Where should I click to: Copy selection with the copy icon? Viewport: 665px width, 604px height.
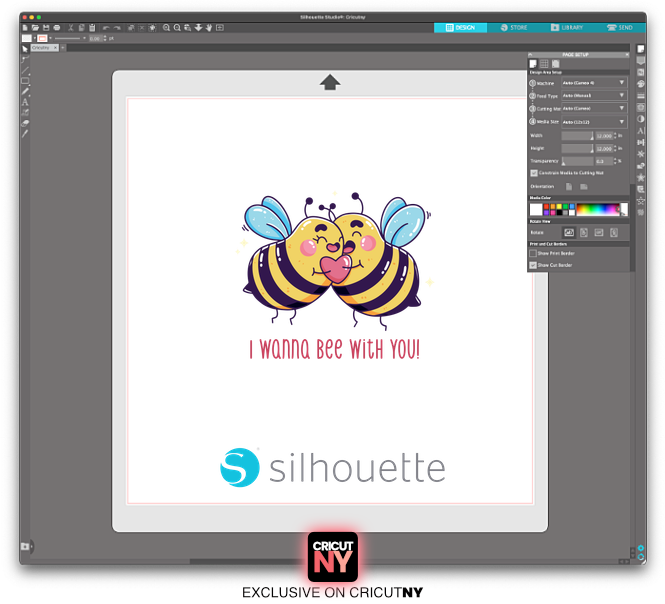(x=81, y=28)
